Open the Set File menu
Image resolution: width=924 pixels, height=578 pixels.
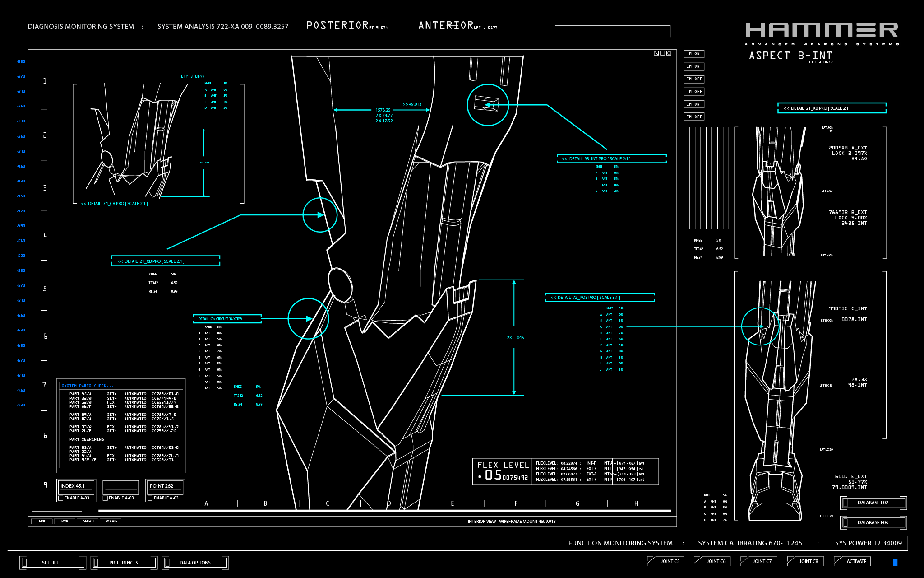point(51,563)
